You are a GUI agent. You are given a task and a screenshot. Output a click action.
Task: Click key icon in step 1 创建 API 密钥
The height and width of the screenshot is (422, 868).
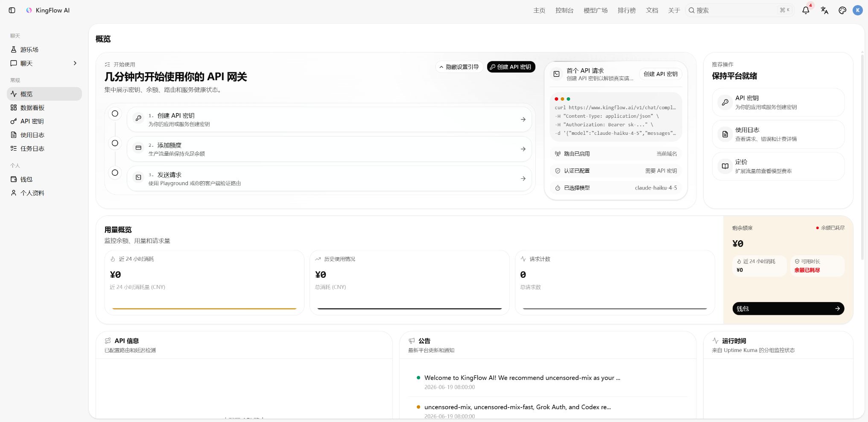138,119
